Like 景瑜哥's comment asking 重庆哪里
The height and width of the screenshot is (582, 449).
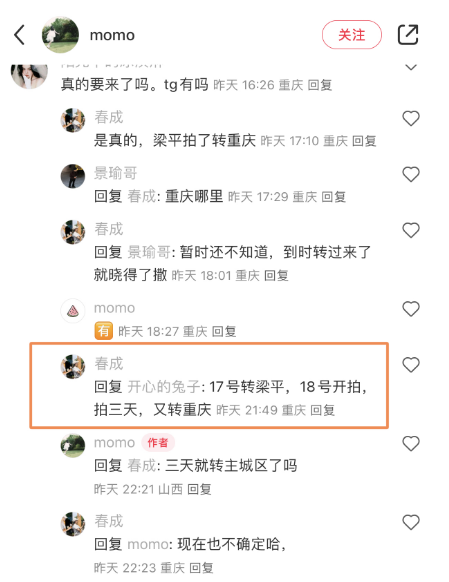(411, 174)
